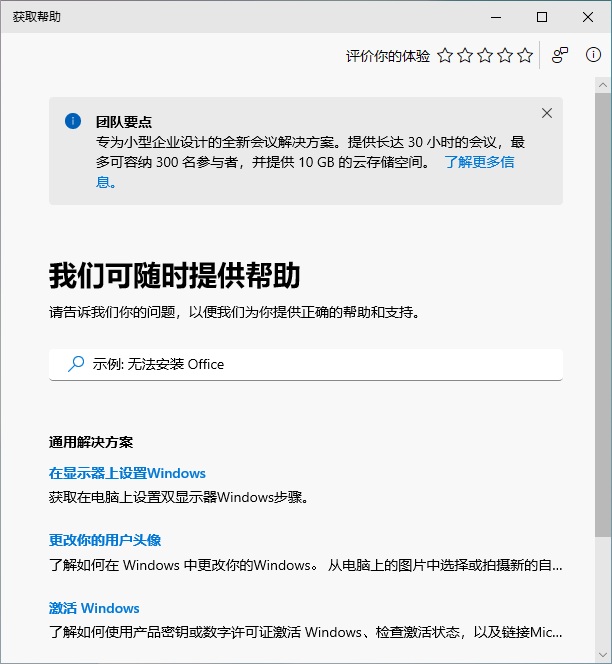Close the 获取帮助 window
This screenshot has width=612, height=664.
pos(588,17)
